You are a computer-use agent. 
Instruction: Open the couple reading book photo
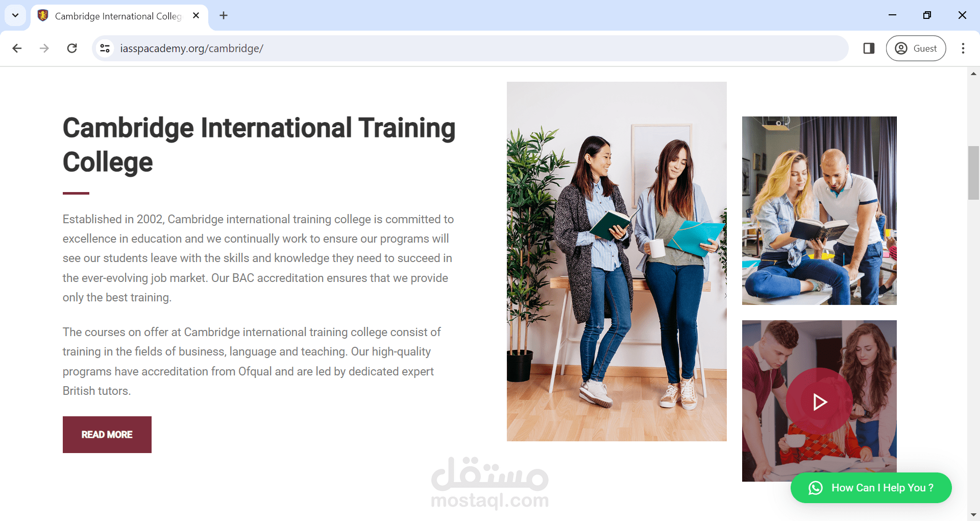[x=819, y=210]
